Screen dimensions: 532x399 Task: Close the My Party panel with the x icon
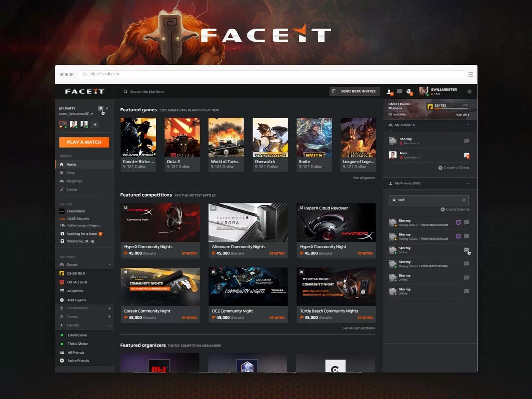tap(107, 108)
